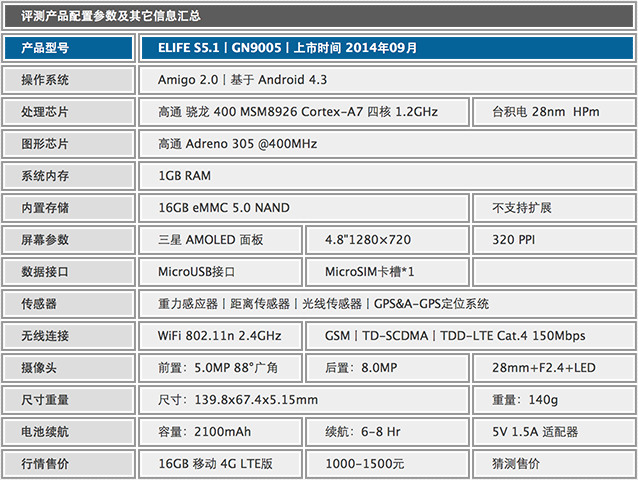Select the 5V 1.5A 适配器 cell

552,432
